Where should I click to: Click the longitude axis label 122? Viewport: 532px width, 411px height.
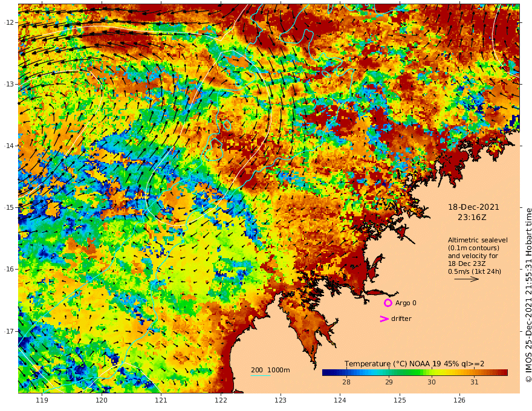point(221,400)
